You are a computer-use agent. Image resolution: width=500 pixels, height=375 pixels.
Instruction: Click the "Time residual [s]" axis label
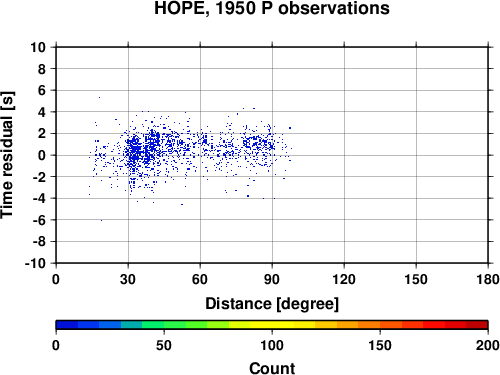tap(7, 155)
